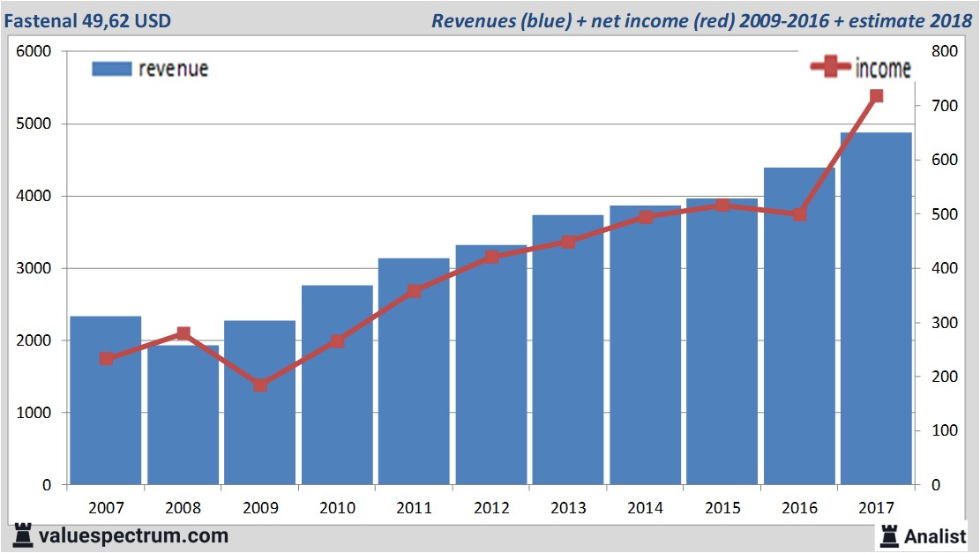Select the 2014 revenue bar
The height and width of the screenshot is (553, 980).
pyautogui.click(x=646, y=346)
